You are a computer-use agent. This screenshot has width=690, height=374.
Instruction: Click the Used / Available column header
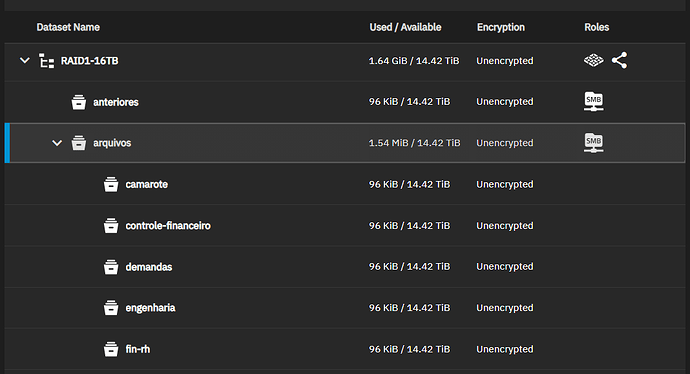(x=405, y=27)
